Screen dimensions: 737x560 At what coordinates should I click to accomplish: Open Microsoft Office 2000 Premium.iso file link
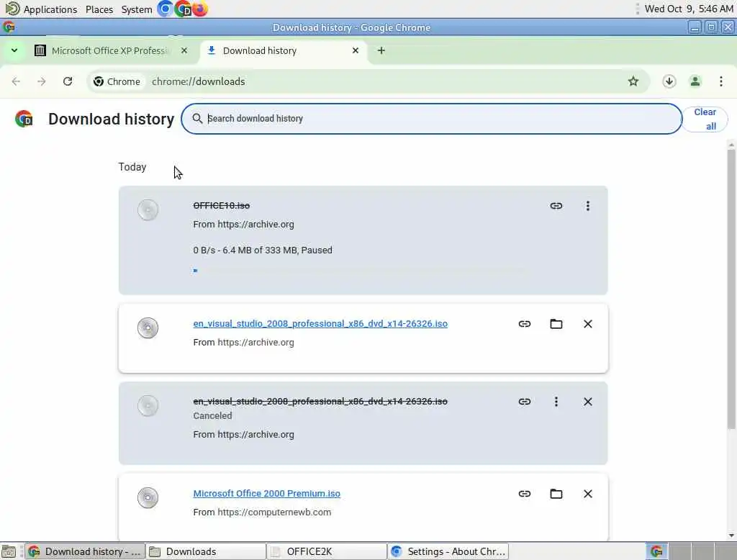(x=266, y=493)
